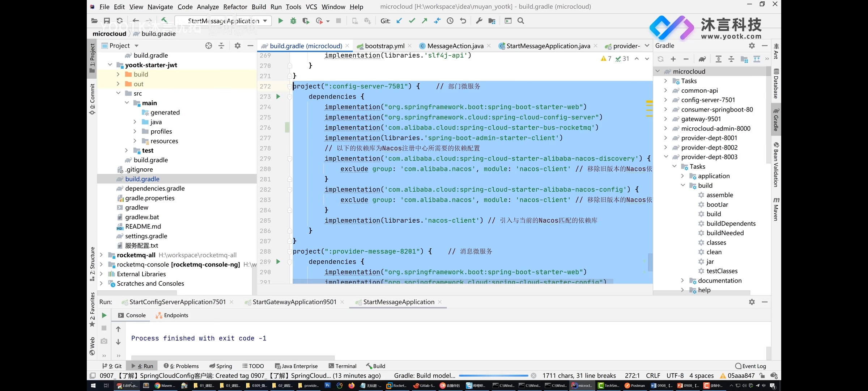Viewport: 868px width, 391px height.
Task: Navigate back with left arrow icon
Action: pos(136,21)
